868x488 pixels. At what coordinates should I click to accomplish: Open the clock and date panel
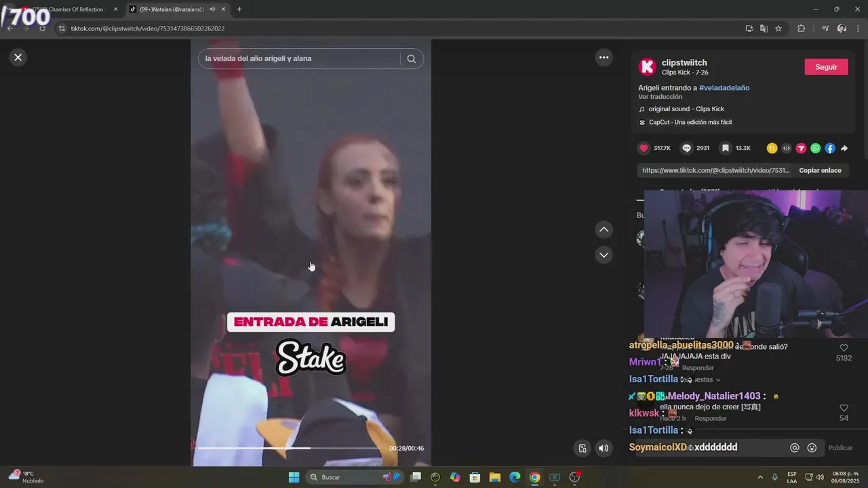[846, 477]
